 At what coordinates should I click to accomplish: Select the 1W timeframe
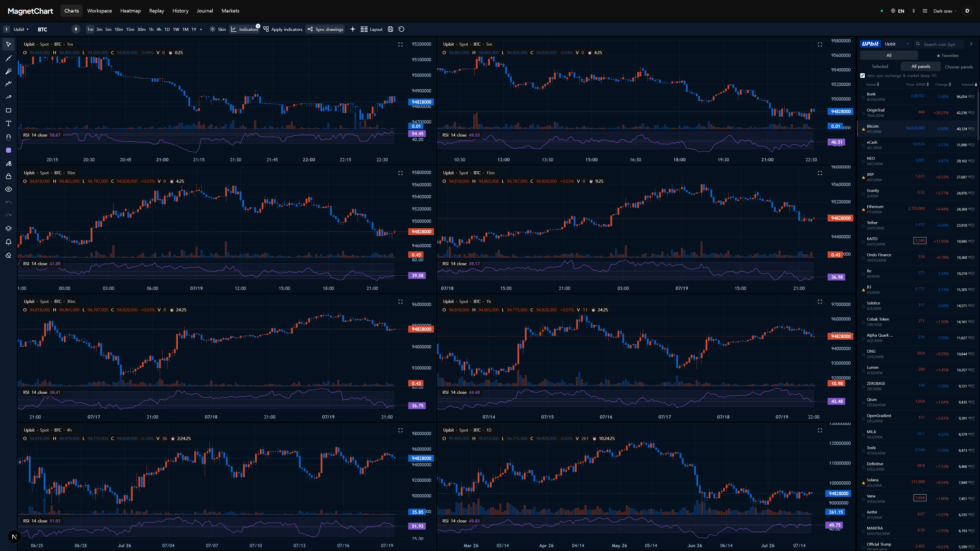click(176, 29)
